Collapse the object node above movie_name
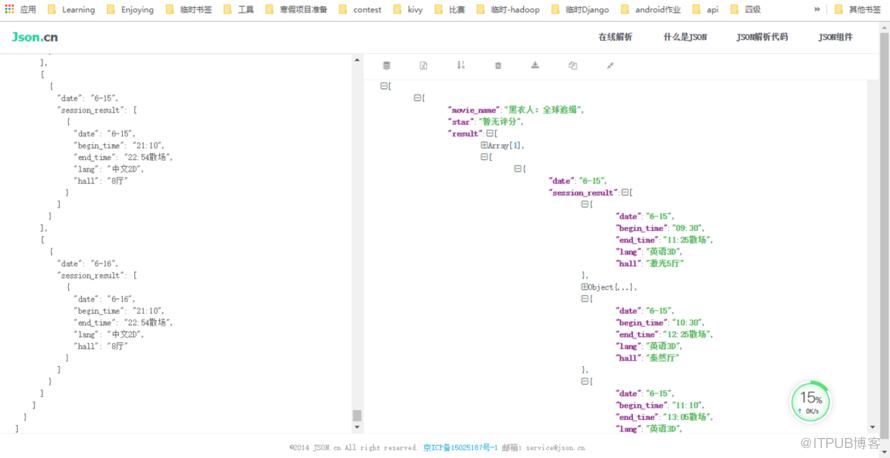The image size is (890, 458). (417, 98)
